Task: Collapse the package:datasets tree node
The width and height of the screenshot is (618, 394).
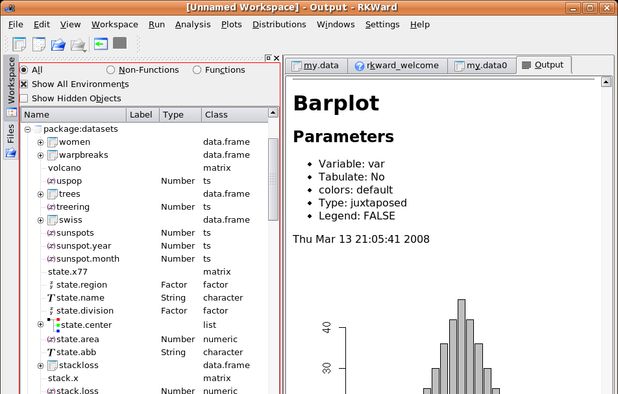Action: (x=28, y=129)
